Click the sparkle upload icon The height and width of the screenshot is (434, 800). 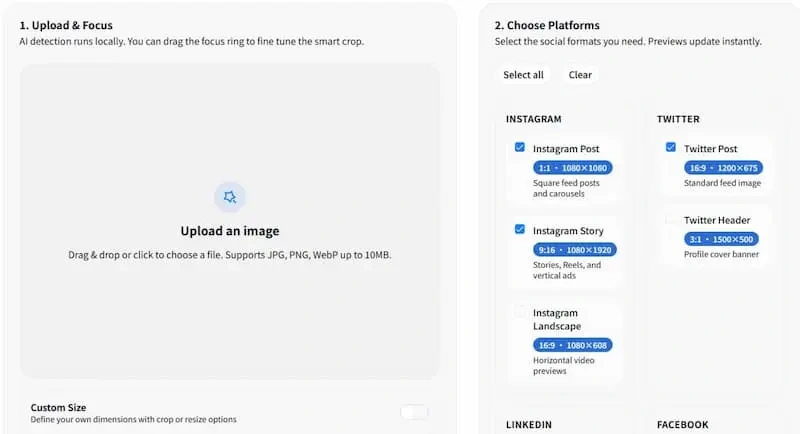[229, 197]
